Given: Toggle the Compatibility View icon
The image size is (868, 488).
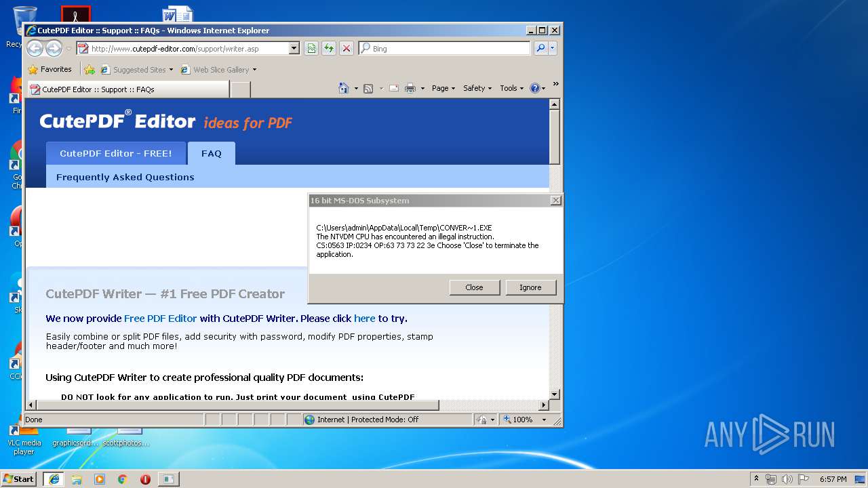Looking at the screenshot, I should pos(311,49).
